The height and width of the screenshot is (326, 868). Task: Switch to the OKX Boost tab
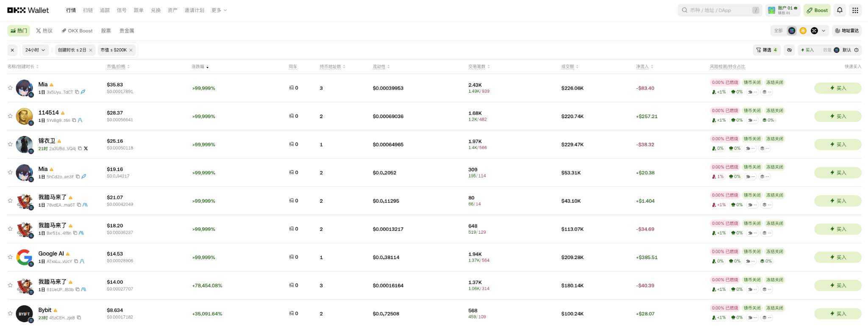click(x=77, y=30)
